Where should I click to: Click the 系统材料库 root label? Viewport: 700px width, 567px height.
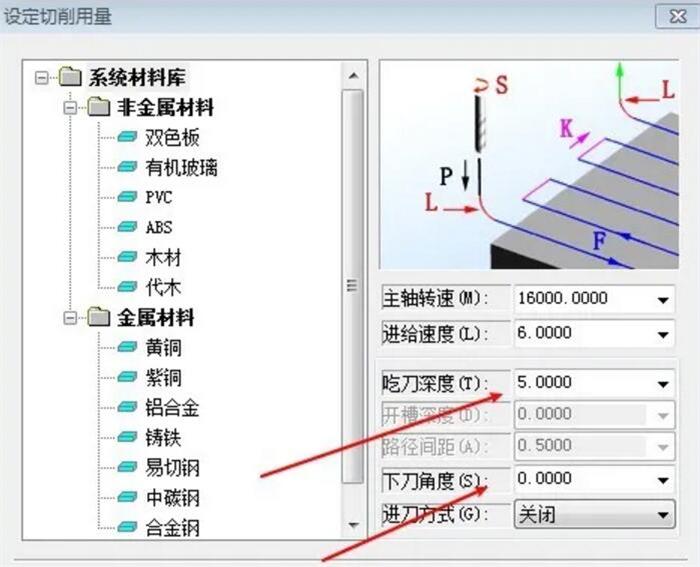137,77
